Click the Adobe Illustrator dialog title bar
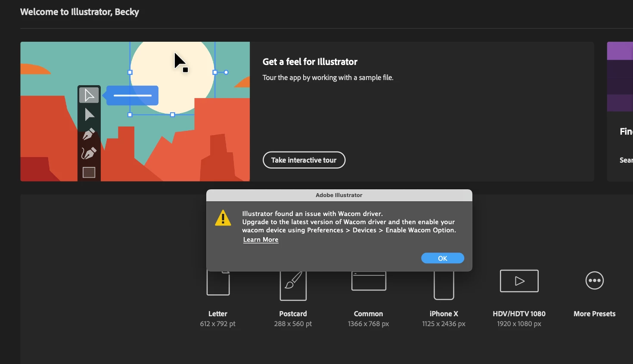 tap(339, 195)
